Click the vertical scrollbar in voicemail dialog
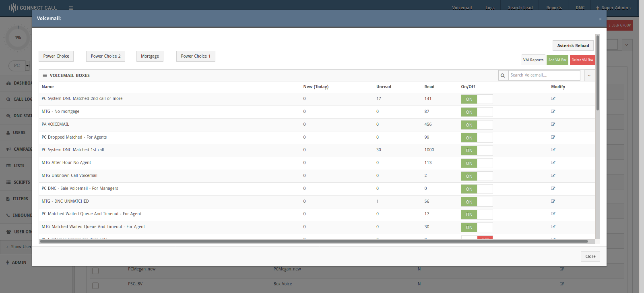 click(598, 73)
